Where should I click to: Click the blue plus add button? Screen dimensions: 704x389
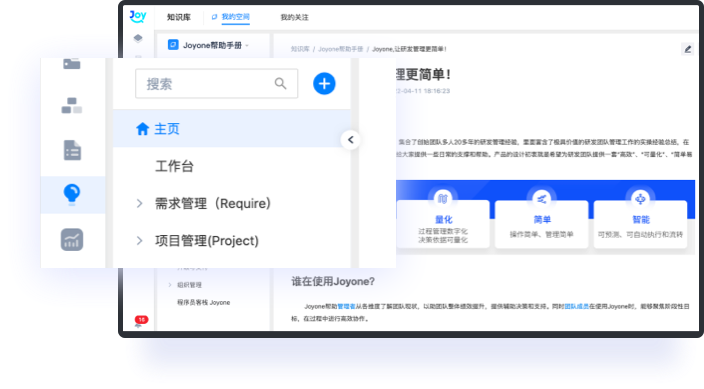[x=324, y=84]
